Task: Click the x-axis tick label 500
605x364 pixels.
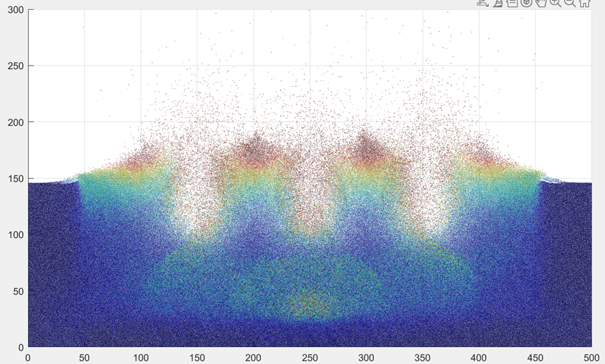Action: (x=591, y=358)
